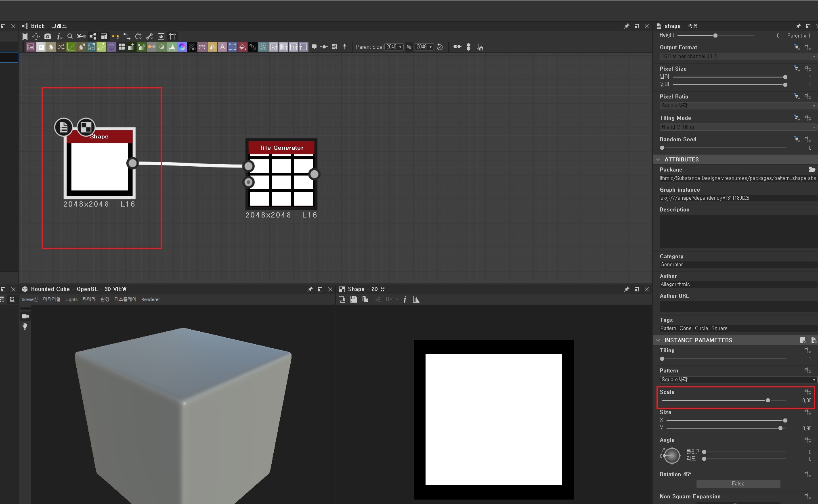
Task: Open the Renderer menu in 3D view
Action: pyautogui.click(x=151, y=299)
